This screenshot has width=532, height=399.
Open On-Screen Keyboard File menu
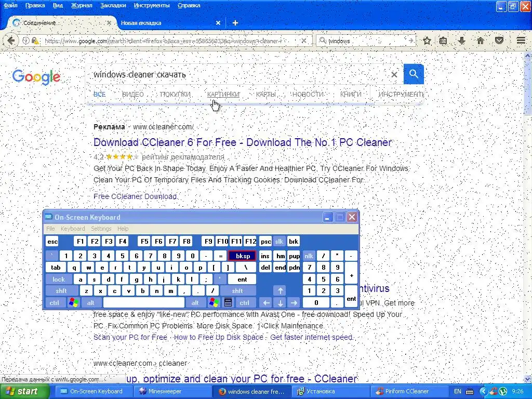(x=50, y=229)
